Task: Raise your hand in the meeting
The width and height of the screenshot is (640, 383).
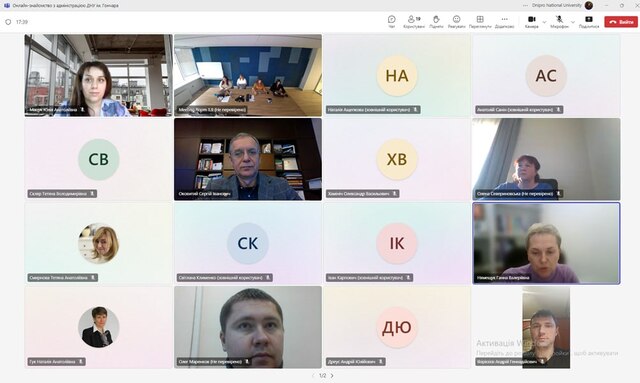Action: coord(436,22)
